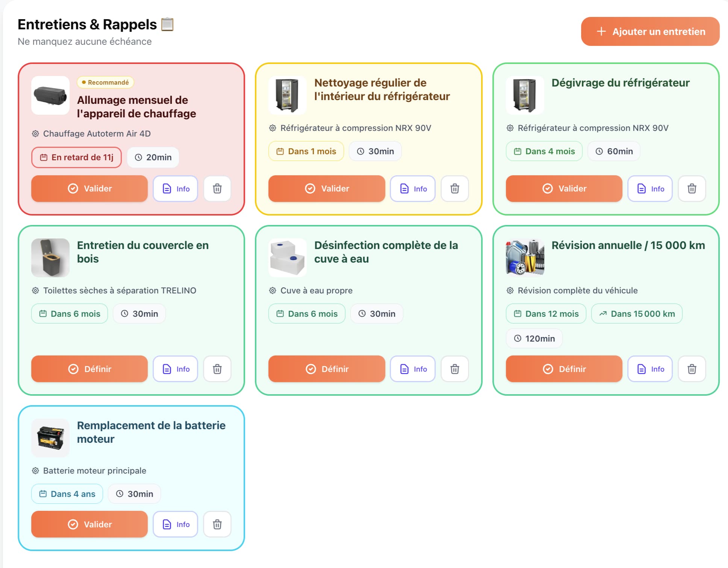728x568 pixels.
Task: Delete the engine battery replacement card
Action: click(217, 524)
